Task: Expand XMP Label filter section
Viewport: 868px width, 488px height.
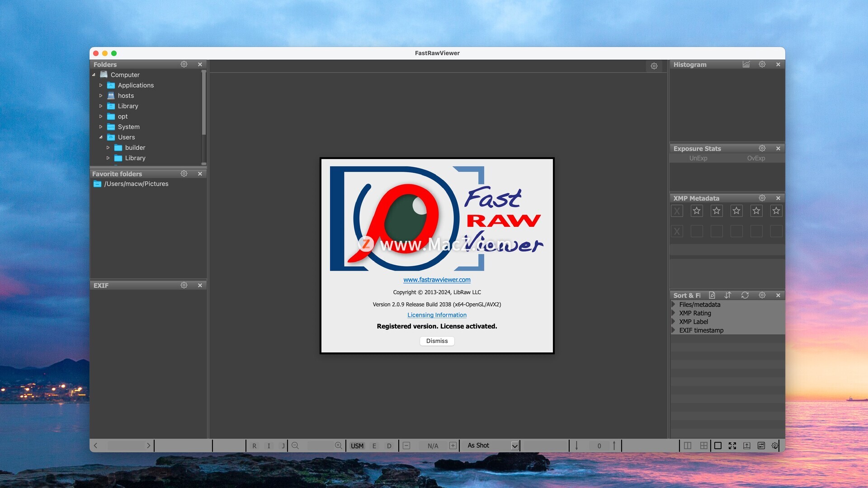Action: pyautogui.click(x=674, y=322)
